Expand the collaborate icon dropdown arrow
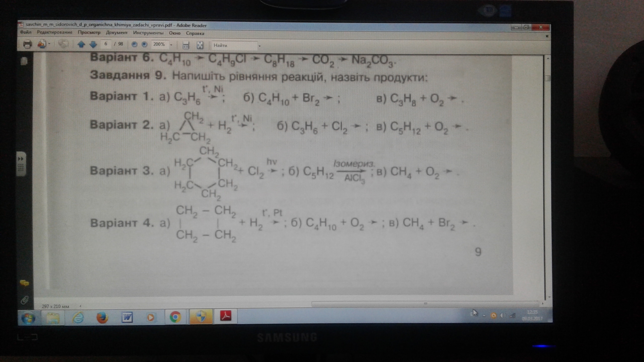Image resolution: width=644 pixels, height=362 pixels. pyautogui.click(x=49, y=44)
